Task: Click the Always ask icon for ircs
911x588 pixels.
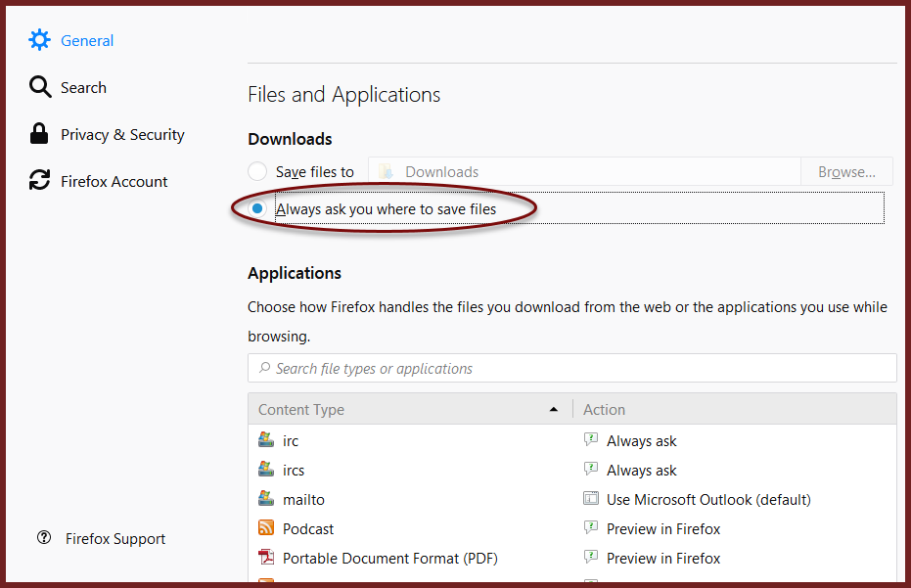Action: tap(591, 469)
